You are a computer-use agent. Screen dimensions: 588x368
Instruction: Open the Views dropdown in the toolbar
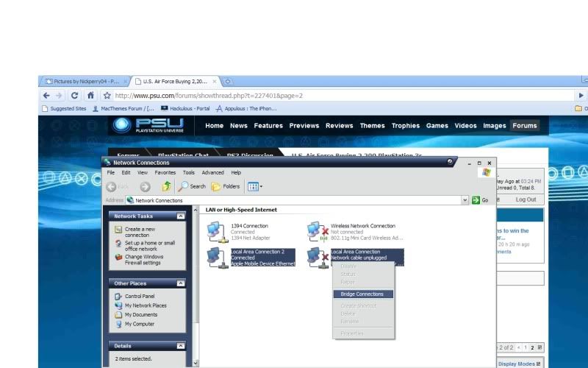click(255, 186)
